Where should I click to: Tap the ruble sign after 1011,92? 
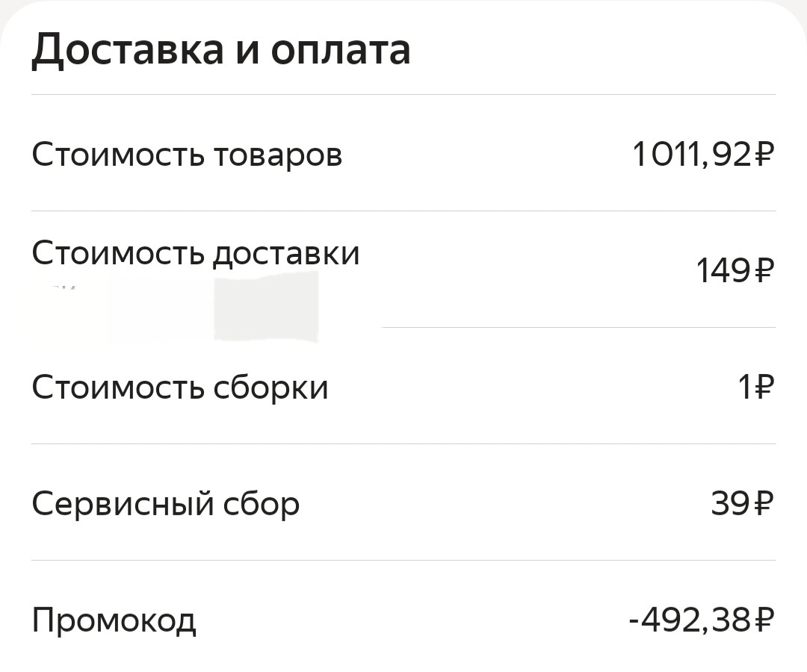tap(764, 155)
